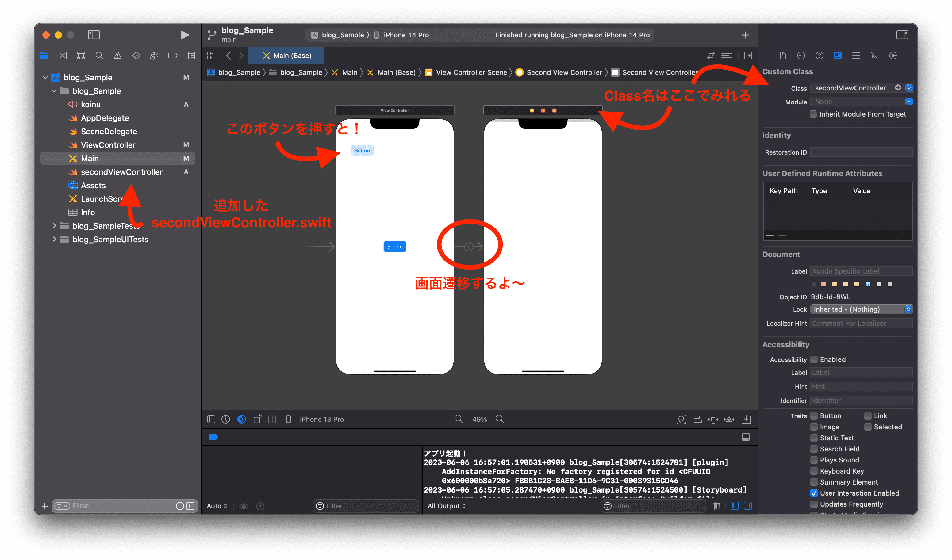Open the Breakpoint navigator icon

pyautogui.click(x=173, y=56)
